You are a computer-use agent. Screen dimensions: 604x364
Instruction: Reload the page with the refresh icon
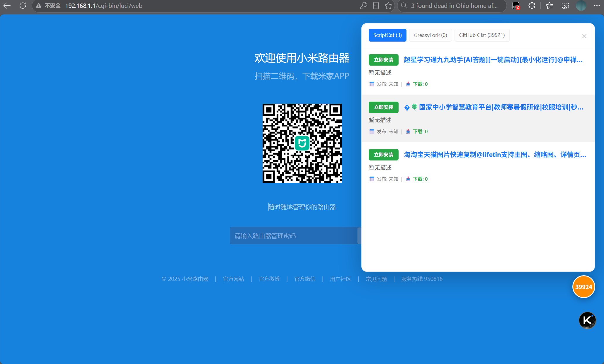(x=23, y=6)
